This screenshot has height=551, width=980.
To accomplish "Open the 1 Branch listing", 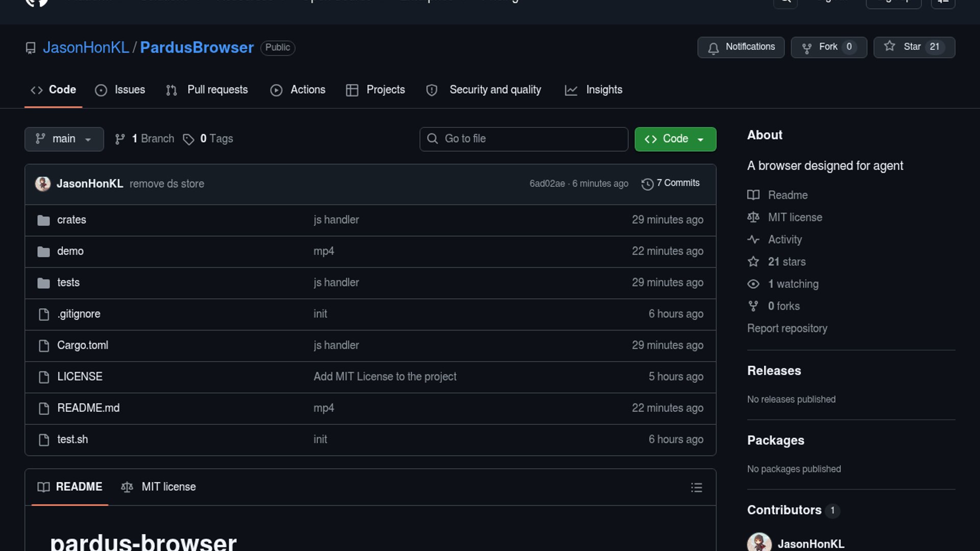I will tap(145, 139).
